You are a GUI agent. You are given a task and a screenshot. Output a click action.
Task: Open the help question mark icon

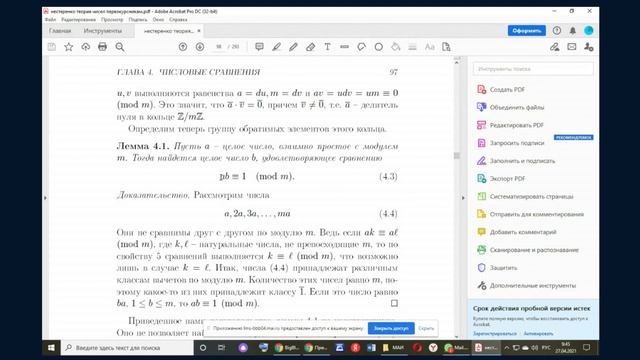coord(557,31)
